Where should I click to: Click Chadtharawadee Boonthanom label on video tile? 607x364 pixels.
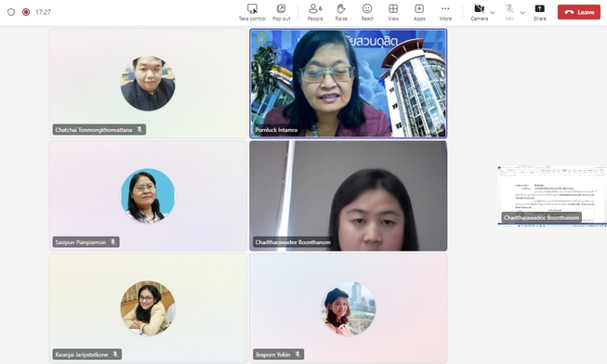(x=293, y=242)
